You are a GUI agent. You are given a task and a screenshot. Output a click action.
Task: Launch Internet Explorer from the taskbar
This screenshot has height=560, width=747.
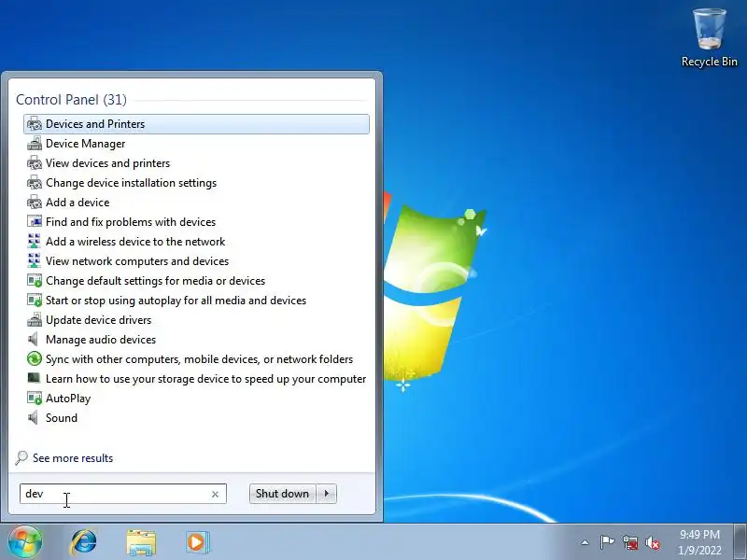coord(84,542)
